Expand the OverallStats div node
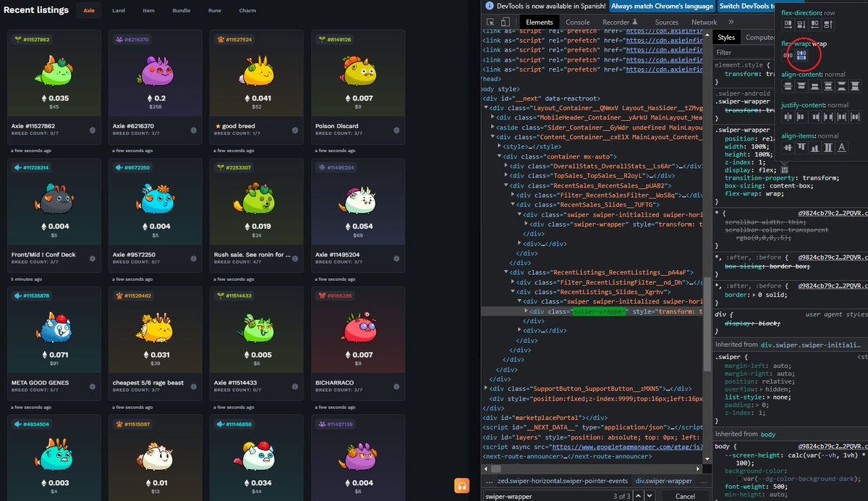 506,166
